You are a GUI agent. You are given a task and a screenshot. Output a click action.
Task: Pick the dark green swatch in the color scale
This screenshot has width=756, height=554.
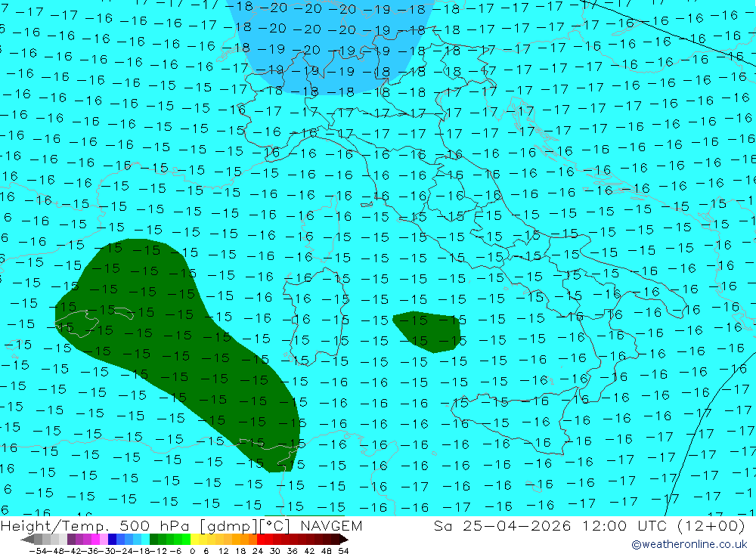click(153, 539)
